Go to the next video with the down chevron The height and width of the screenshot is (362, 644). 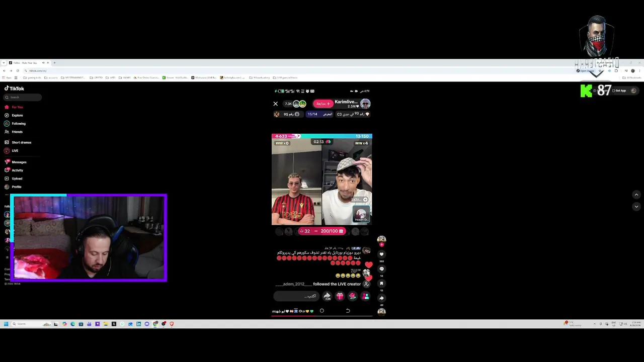(x=636, y=206)
